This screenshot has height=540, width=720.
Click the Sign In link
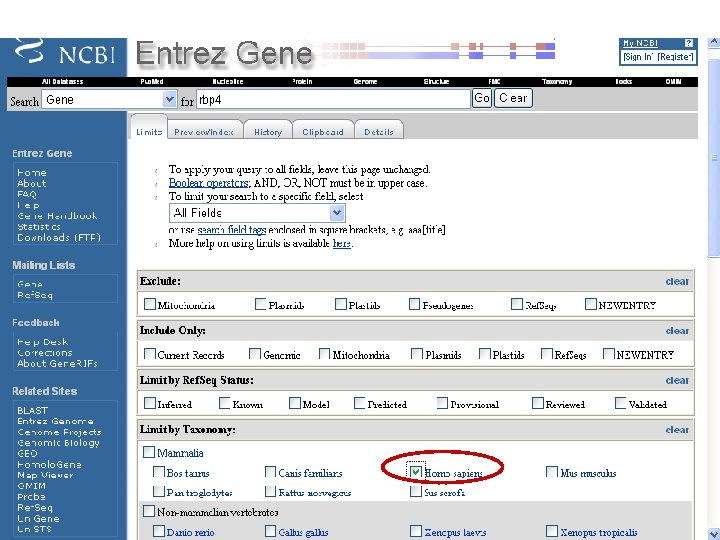[639, 57]
